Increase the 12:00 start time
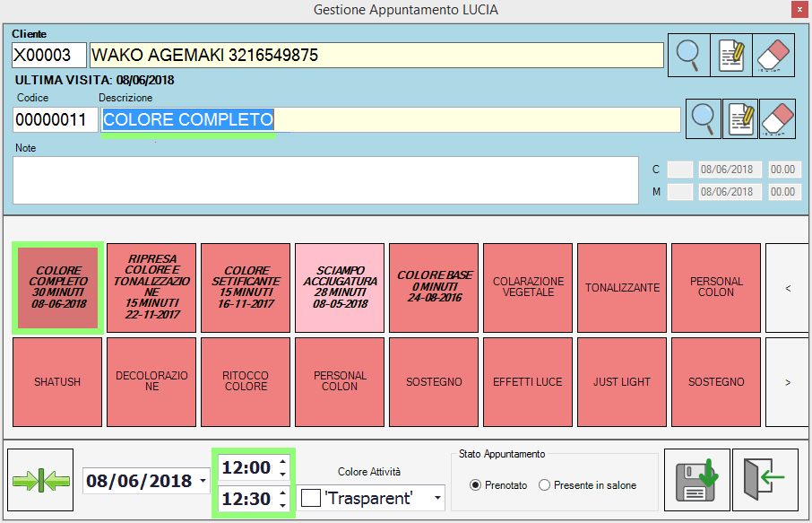 click(x=283, y=462)
